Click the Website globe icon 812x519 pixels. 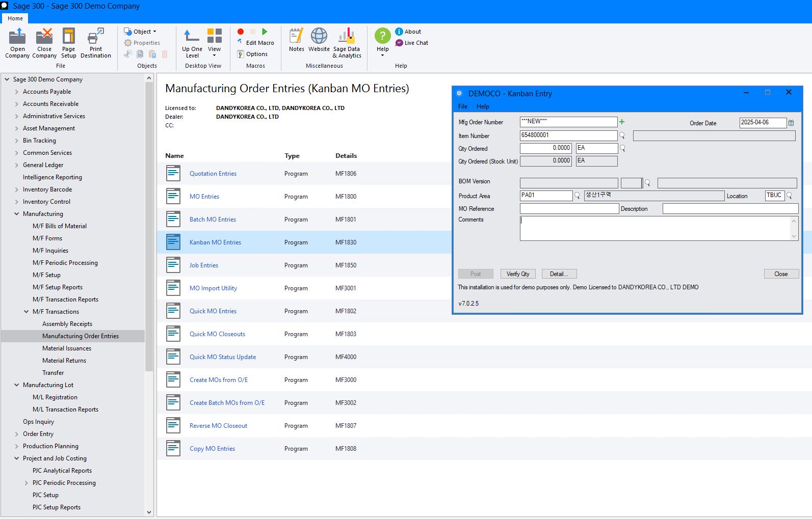319,36
